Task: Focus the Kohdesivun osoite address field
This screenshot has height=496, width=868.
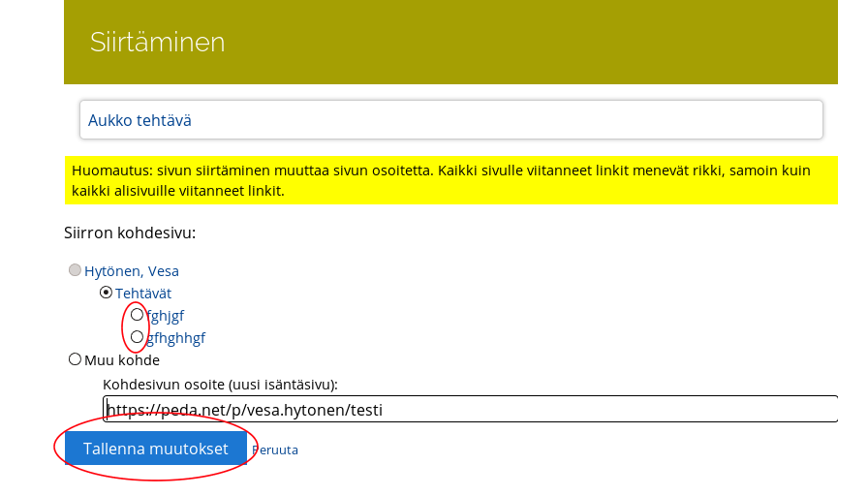Action: (x=471, y=409)
